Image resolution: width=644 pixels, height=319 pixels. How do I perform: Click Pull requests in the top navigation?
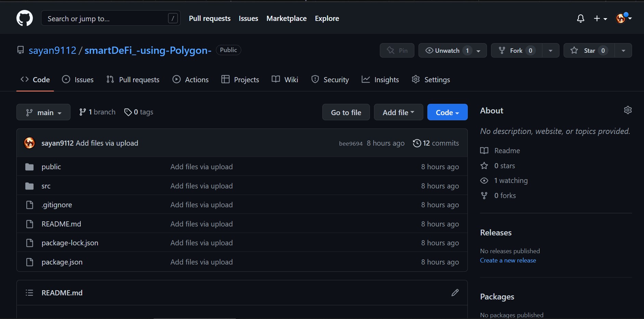tap(210, 19)
